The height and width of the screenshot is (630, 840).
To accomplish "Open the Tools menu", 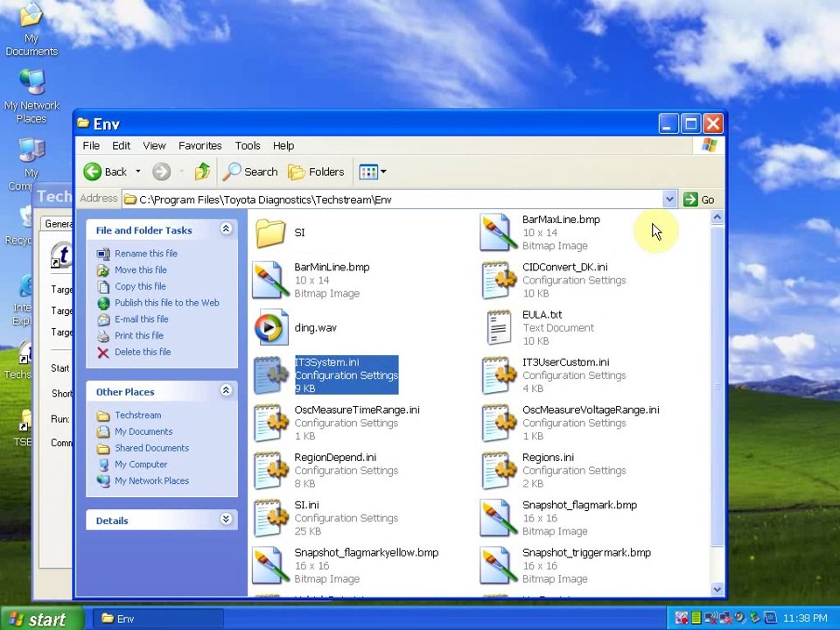I will pos(248,146).
